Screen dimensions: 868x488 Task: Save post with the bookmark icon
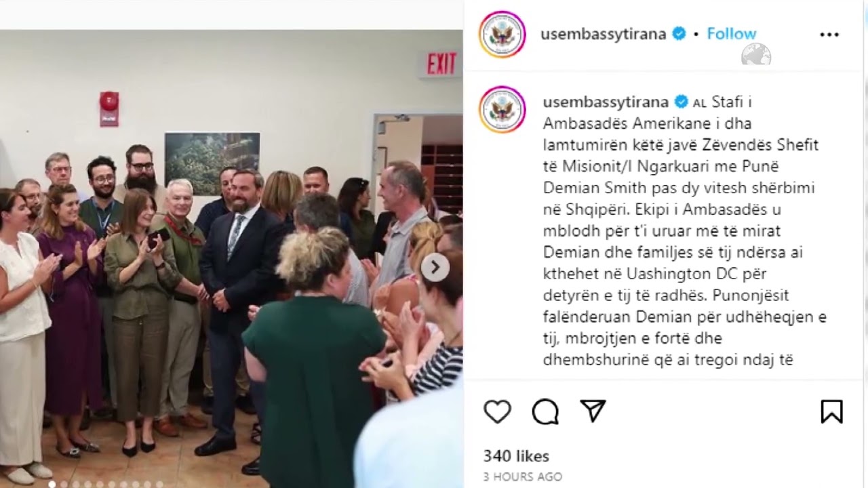point(831,411)
